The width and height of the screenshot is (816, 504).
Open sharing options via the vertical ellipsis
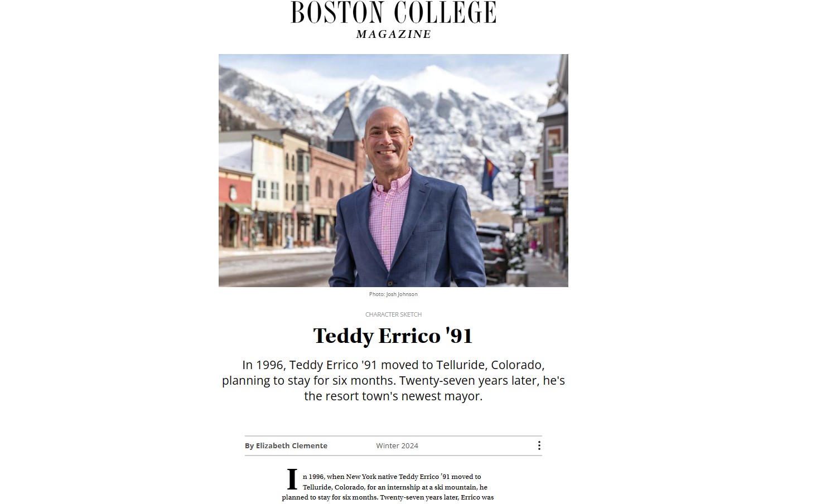(x=539, y=445)
